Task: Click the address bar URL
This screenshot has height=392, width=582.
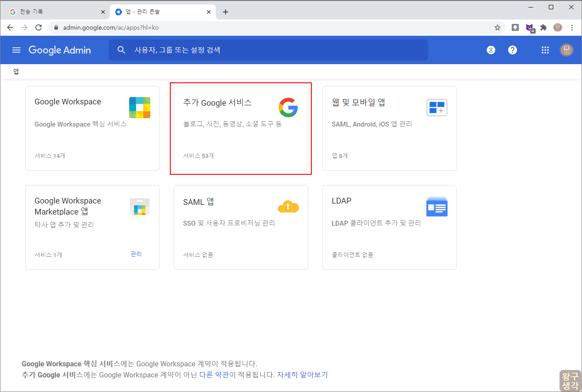Action: (x=111, y=27)
